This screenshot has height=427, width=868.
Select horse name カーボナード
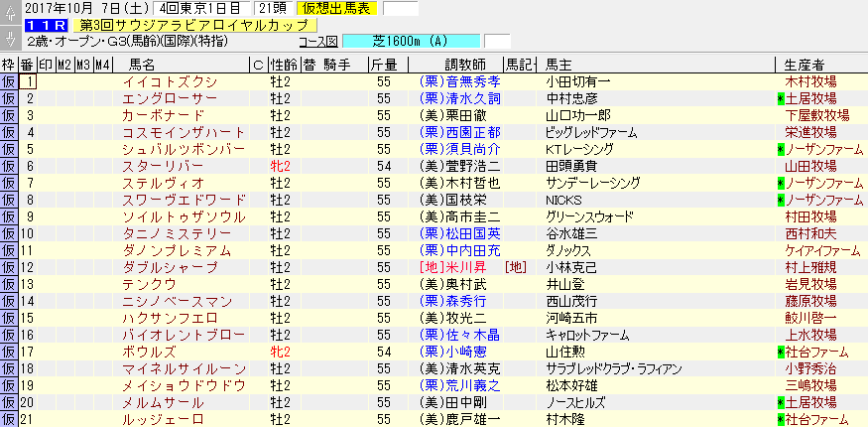coord(163,116)
